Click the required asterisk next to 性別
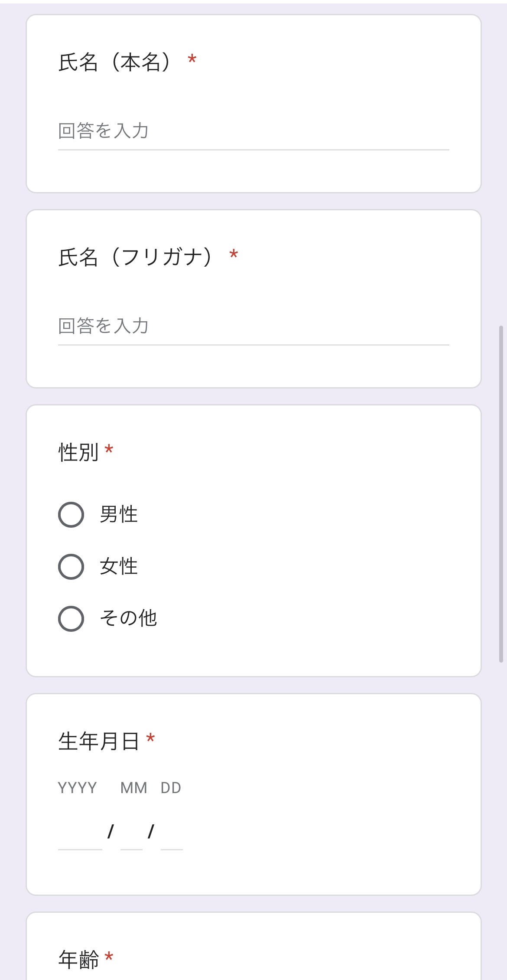This screenshot has height=980, width=507. (109, 450)
